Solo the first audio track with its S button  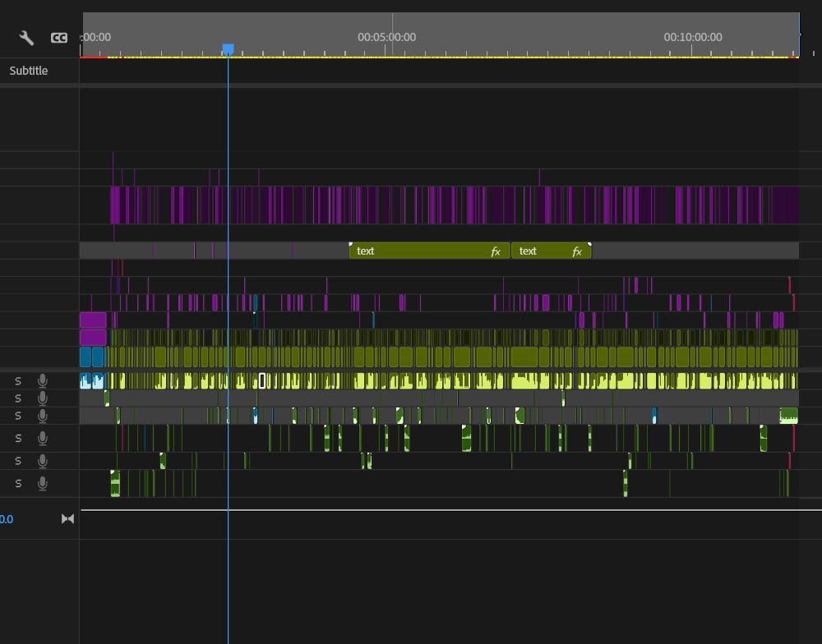point(18,379)
